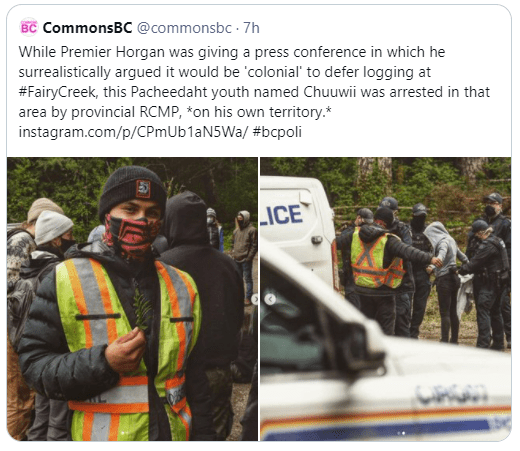Follow the #bcpoli hashtag
Viewport: 520px width, 451px height.
pos(277,132)
